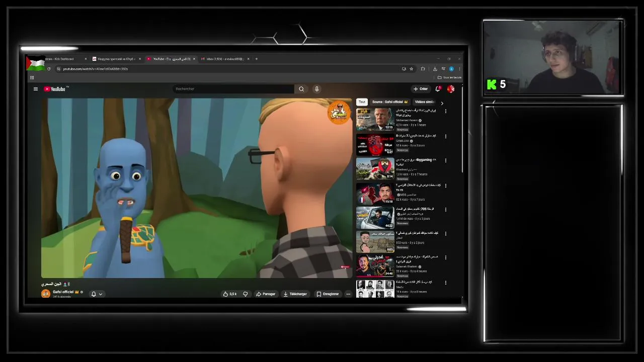
Task: Bookmark this page with the star
Action: click(411, 69)
